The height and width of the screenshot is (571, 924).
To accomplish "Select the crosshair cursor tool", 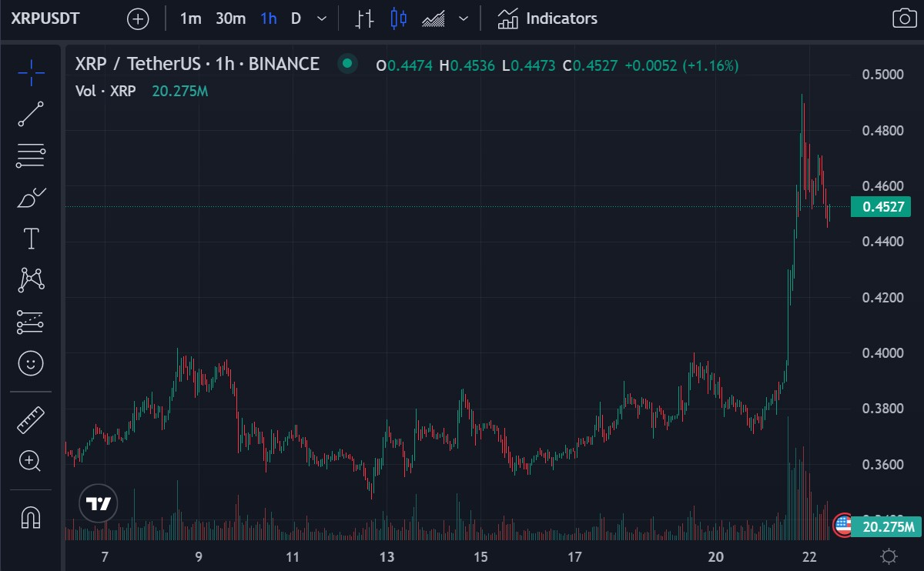I will [31, 72].
